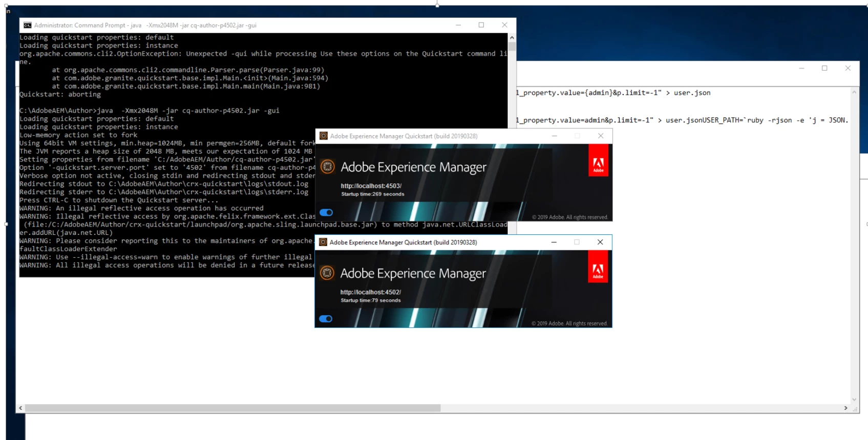Click the horizontal scrollbar thumb in background window
This screenshot has height=440, width=868.
coord(233,408)
